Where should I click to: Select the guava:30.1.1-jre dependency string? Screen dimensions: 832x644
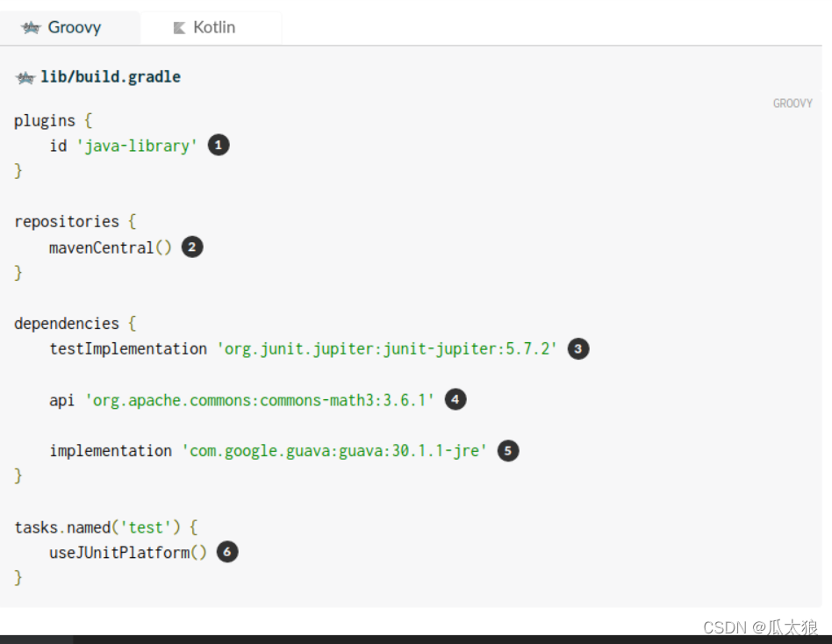(334, 451)
